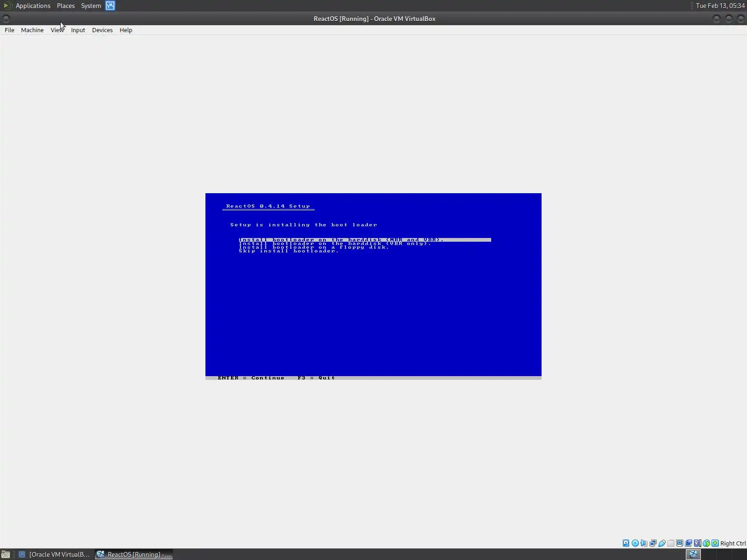Click the display status icon
Screen dimensions: 747x560
(679, 543)
